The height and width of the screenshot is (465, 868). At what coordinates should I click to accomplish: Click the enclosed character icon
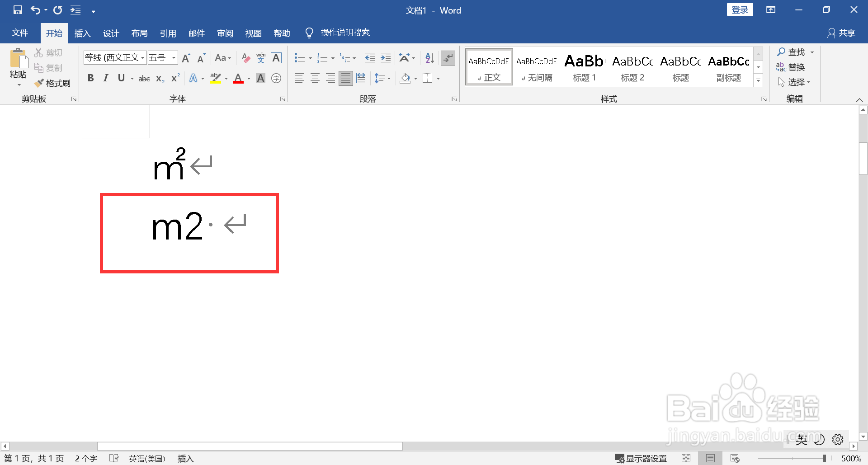(276, 79)
